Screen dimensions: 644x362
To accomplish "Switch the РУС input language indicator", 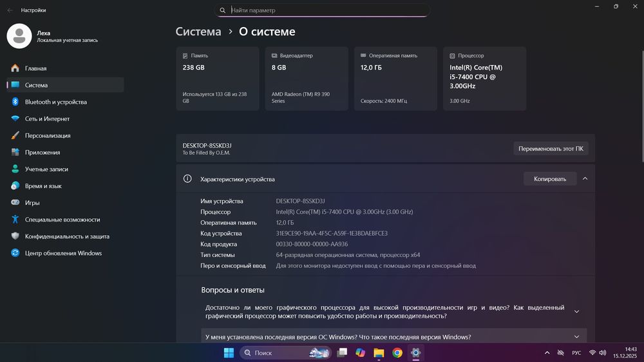I will click(576, 353).
